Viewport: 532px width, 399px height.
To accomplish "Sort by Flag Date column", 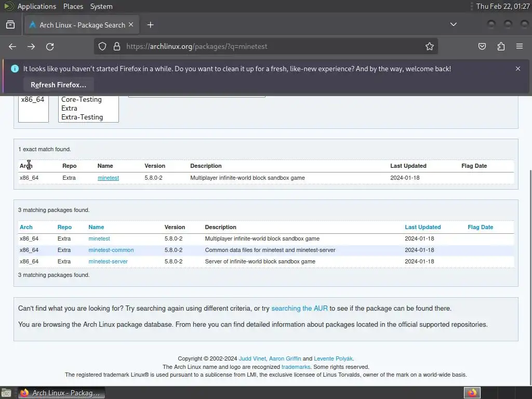I will click(481, 227).
